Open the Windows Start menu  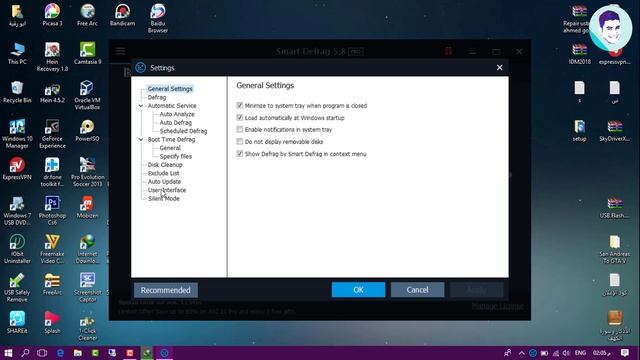[x=8, y=353]
